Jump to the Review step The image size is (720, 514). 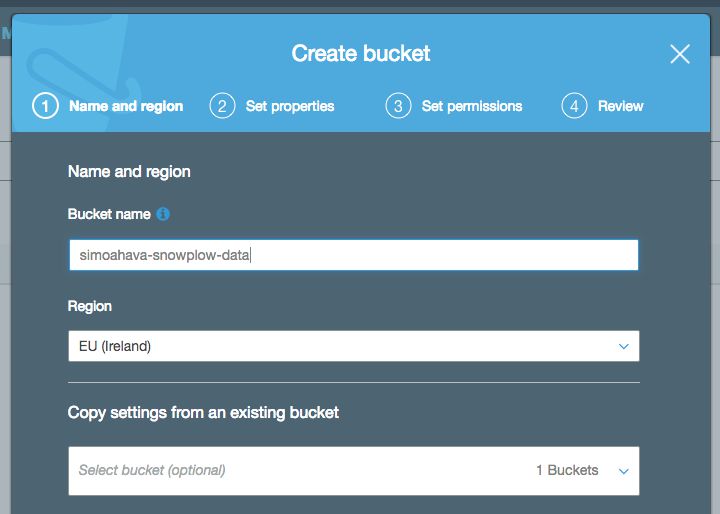(620, 106)
